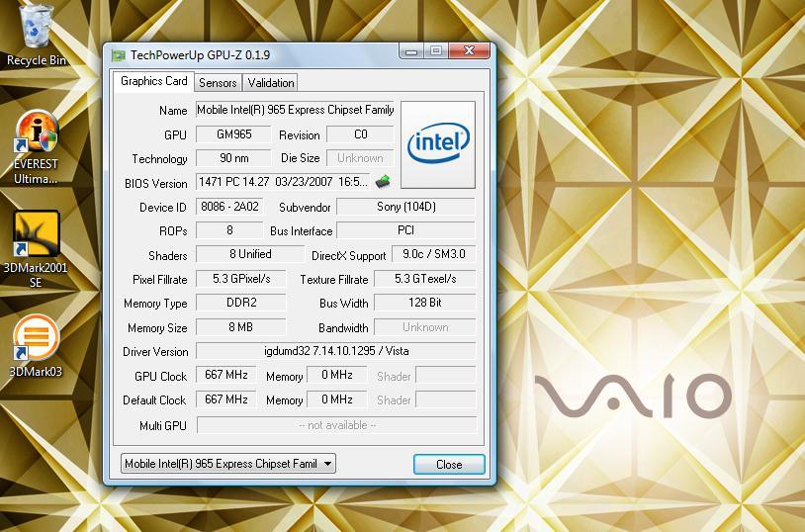
Task: Close GPU-Z with the red X button
Action: pos(469,50)
